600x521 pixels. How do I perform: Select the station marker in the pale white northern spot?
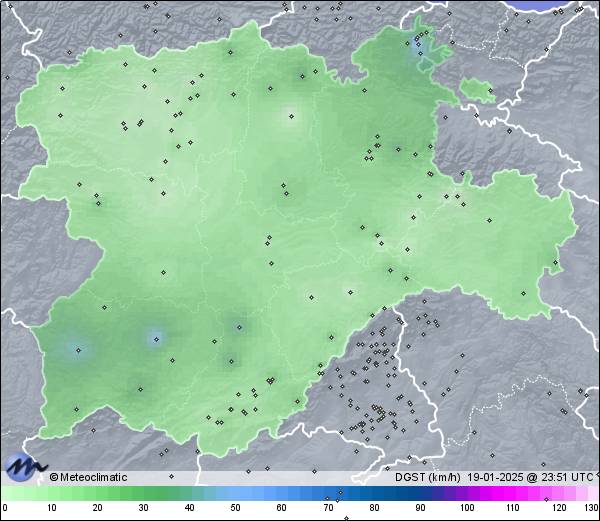coord(292,116)
